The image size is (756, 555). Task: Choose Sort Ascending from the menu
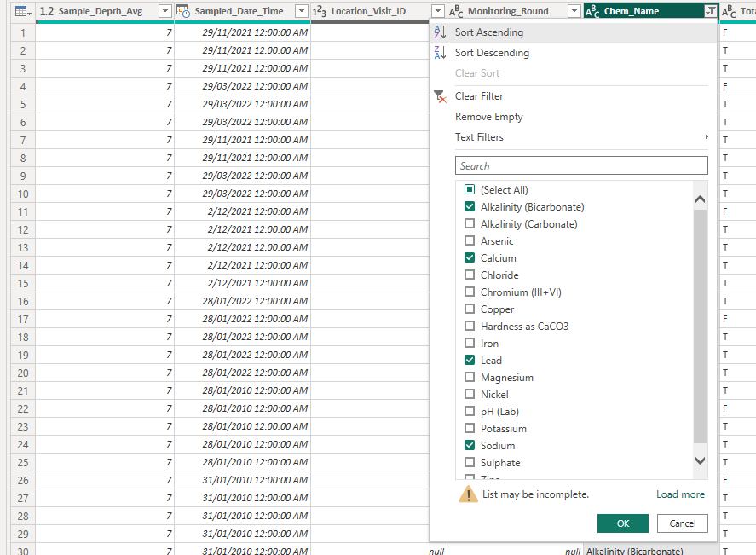tap(488, 32)
